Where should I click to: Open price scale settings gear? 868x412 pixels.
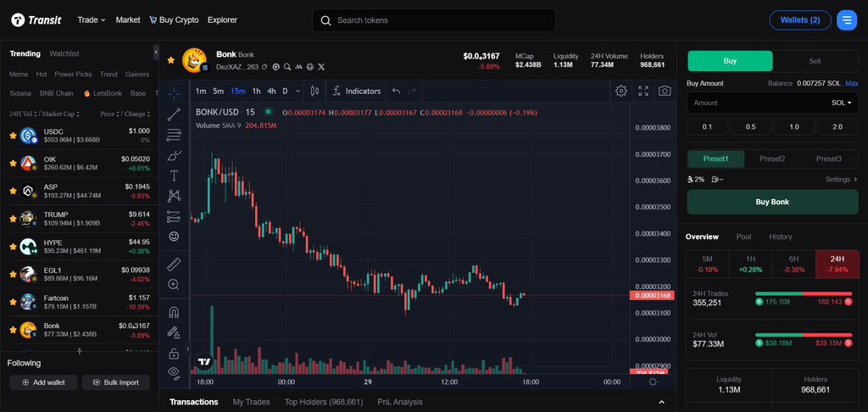652,382
